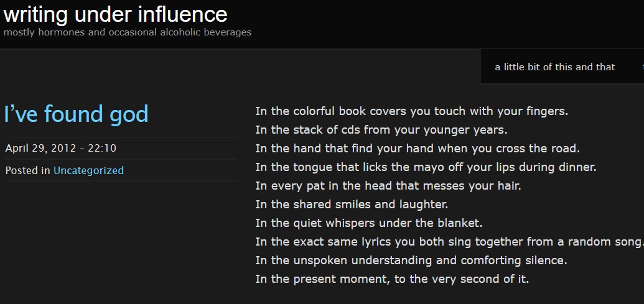
Task: Click the line about singing the same lyrics
Action: [x=448, y=242]
